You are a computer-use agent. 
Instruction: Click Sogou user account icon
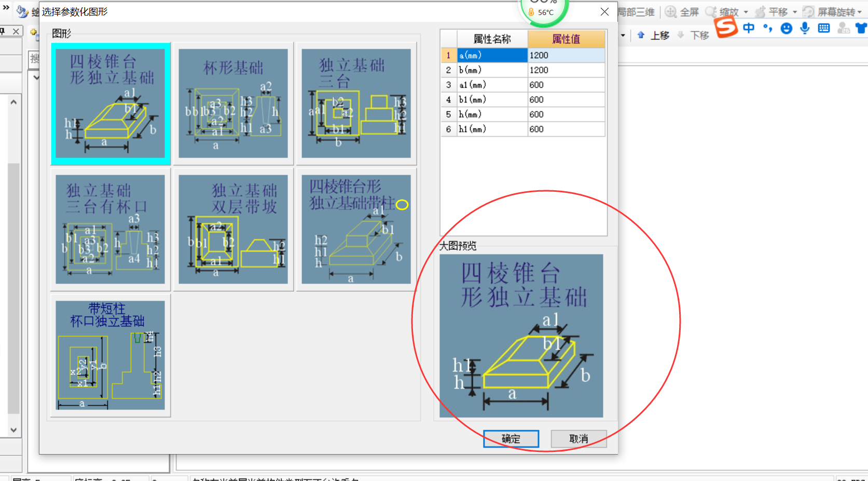844,28
